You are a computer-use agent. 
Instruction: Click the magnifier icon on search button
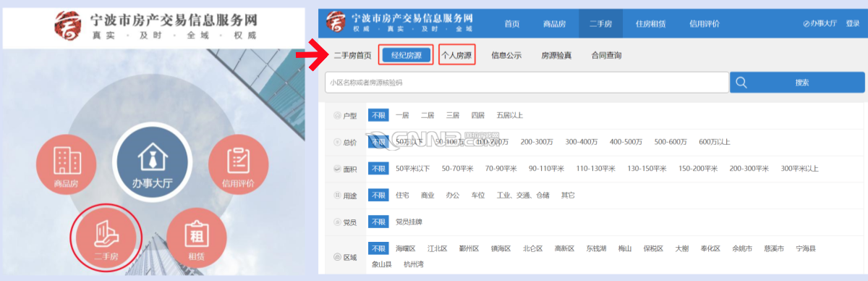pyautogui.click(x=741, y=83)
